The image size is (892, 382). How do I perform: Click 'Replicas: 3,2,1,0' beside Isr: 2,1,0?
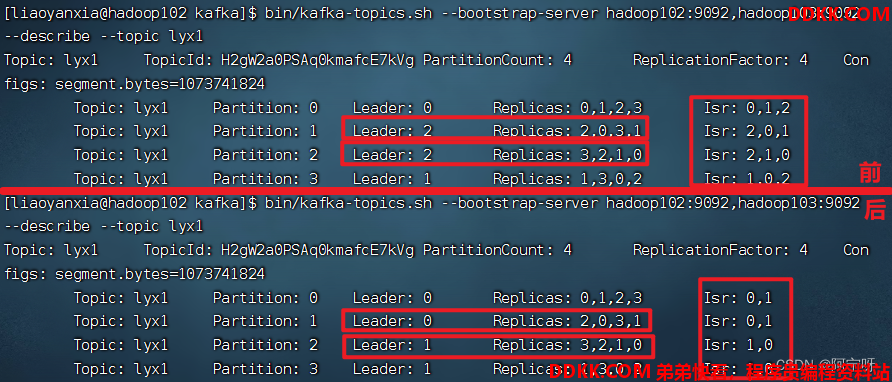[567, 155]
